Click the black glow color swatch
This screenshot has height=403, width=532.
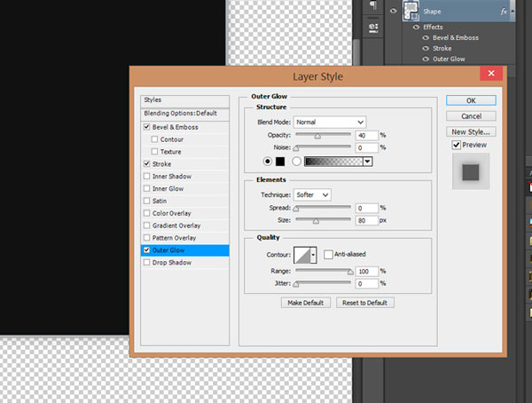coord(280,162)
